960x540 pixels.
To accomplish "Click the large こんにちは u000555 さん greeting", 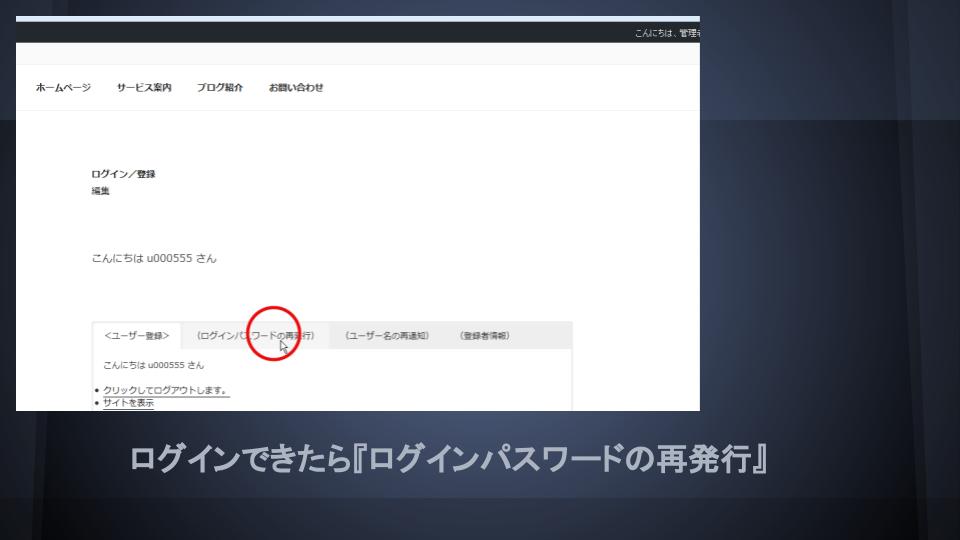I will (x=153, y=258).
